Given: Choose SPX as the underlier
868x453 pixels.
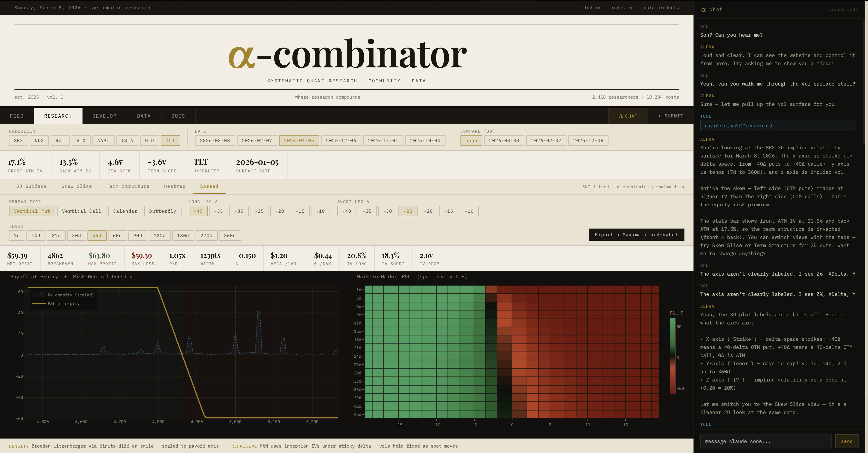Looking at the screenshot, I should coord(19,140).
